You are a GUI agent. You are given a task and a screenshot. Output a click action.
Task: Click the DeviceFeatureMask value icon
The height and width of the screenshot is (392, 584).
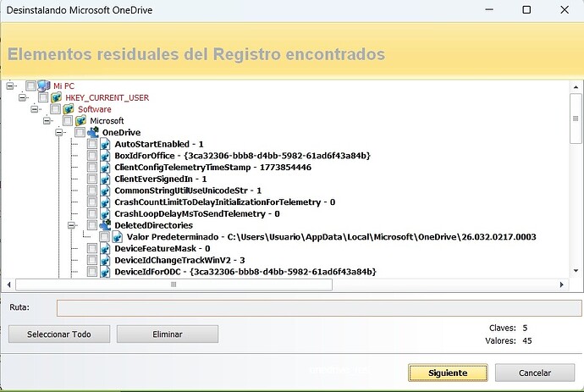click(105, 249)
